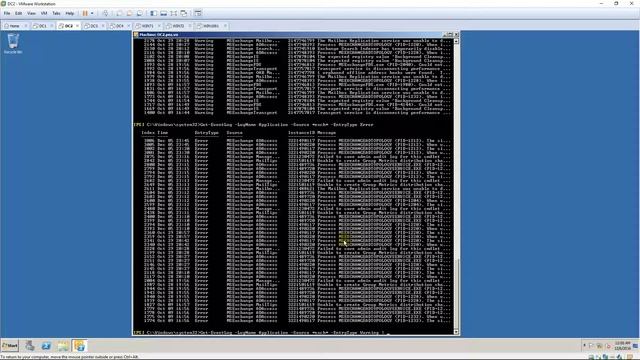The height and width of the screenshot is (360, 640).
Task: Click the console window vertical scroll thumb
Action: point(456,294)
